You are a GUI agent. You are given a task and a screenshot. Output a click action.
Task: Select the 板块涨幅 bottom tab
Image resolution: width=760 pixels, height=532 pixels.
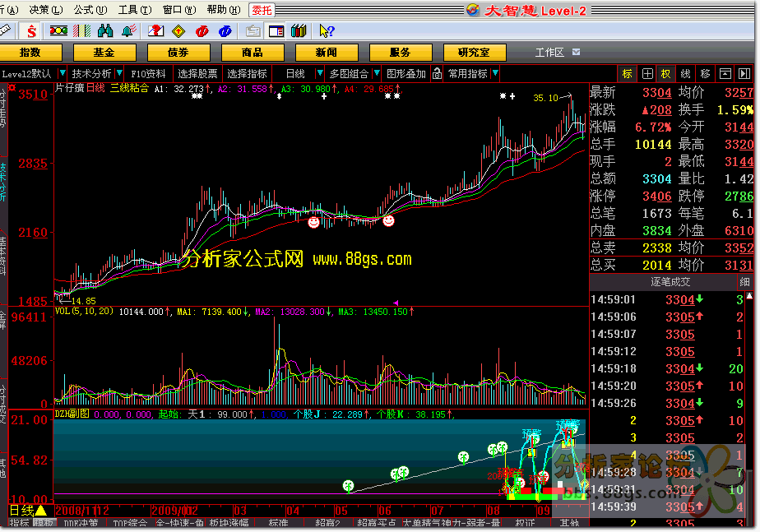point(229,523)
